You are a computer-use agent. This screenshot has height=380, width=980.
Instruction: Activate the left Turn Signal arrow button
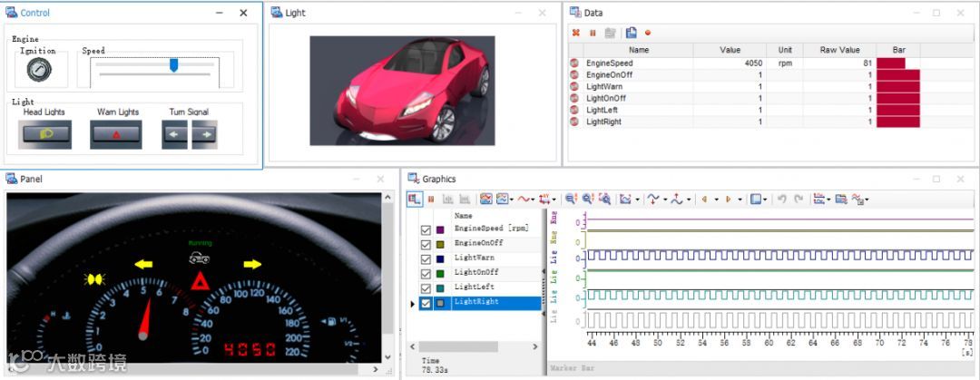(175, 134)
